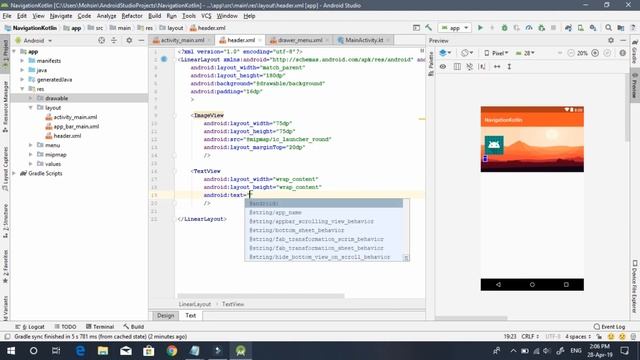640x360 pixels.
Task: Click the editor horizontal scrollbar
Action: point(261,296)
